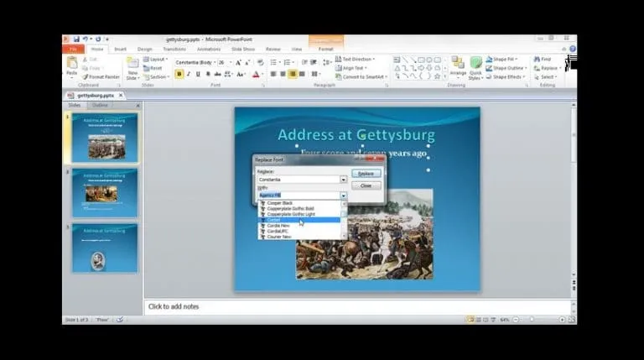Expand the Replace font dropdown showing Constantia
This screenshot has width=644, height=360.
pos(343,180)
